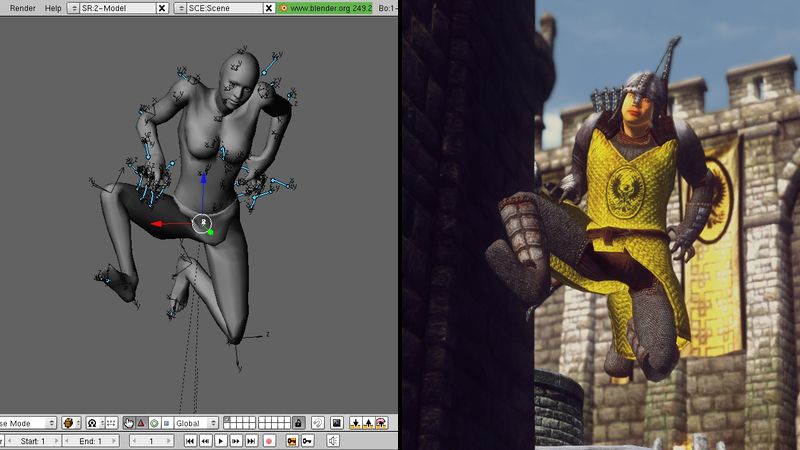Open the Global orientation dropdown
The height and width of the screenshot is (450, 800).
[196, 423]
